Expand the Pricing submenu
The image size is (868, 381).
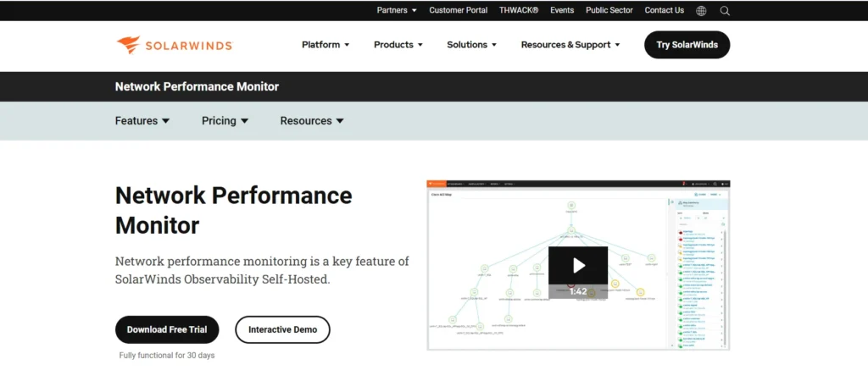225,120
